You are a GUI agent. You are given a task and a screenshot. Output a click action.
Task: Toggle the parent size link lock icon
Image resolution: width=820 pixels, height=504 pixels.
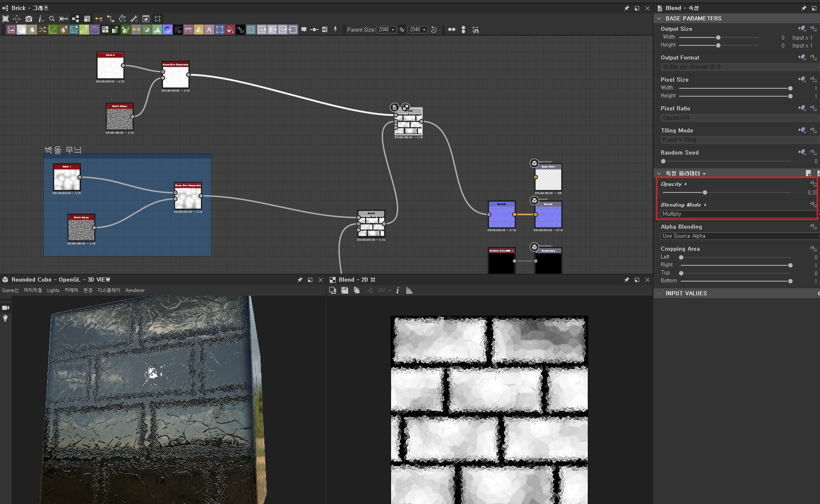pos(402,30)
